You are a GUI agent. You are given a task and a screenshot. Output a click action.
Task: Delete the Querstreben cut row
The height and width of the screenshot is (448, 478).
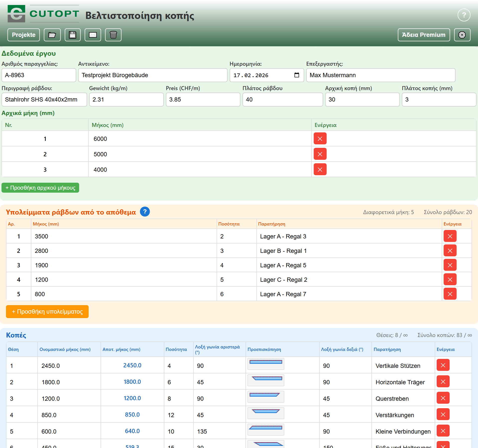pos(443,398)
